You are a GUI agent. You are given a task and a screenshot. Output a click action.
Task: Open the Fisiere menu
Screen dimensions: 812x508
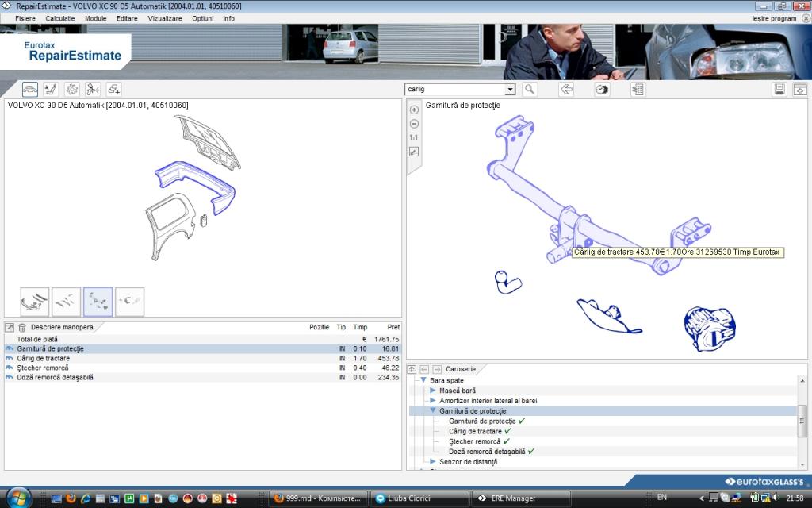click(x=25, y=18)
